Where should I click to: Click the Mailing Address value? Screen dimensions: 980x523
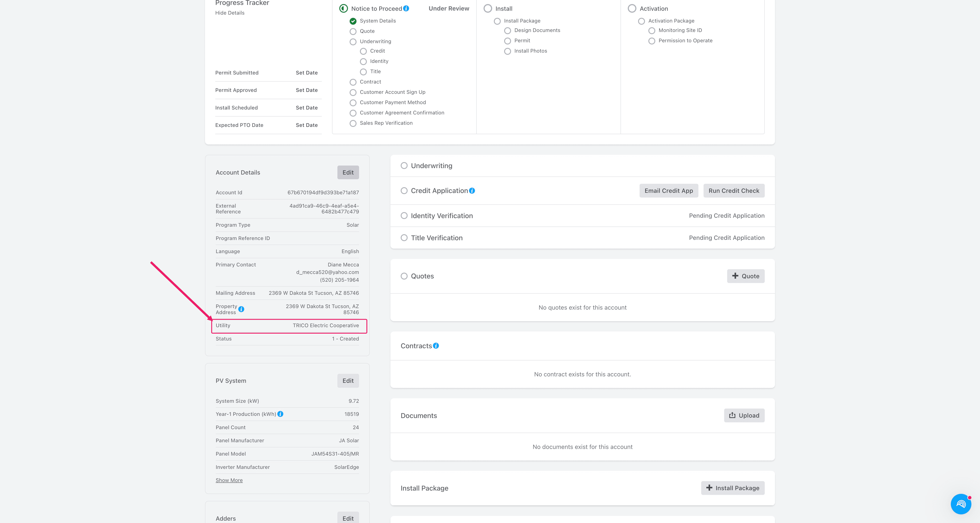point(314,293)
